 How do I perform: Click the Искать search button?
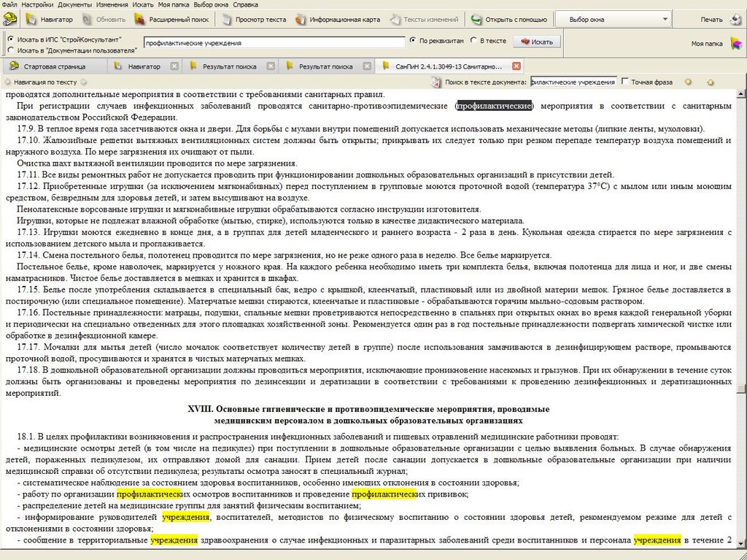536,42
